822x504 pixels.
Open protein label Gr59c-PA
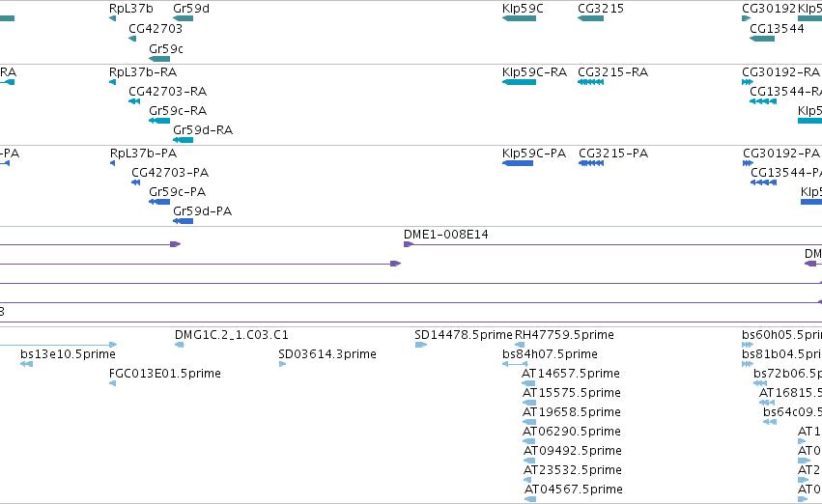[x=177, y=192]
